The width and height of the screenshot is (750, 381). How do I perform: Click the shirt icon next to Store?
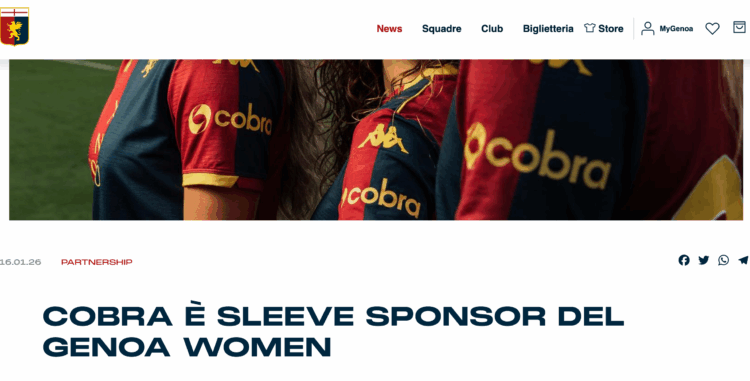coord(589,28)
